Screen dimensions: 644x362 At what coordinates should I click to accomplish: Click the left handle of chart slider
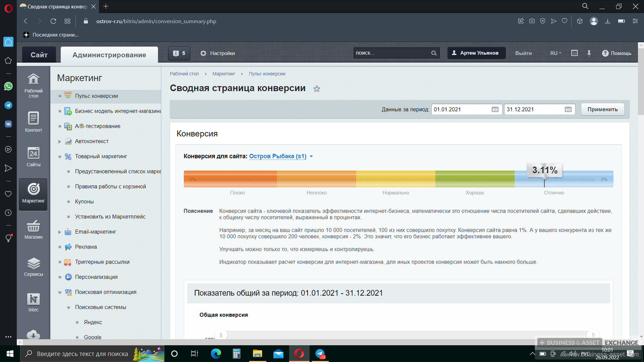220,335
